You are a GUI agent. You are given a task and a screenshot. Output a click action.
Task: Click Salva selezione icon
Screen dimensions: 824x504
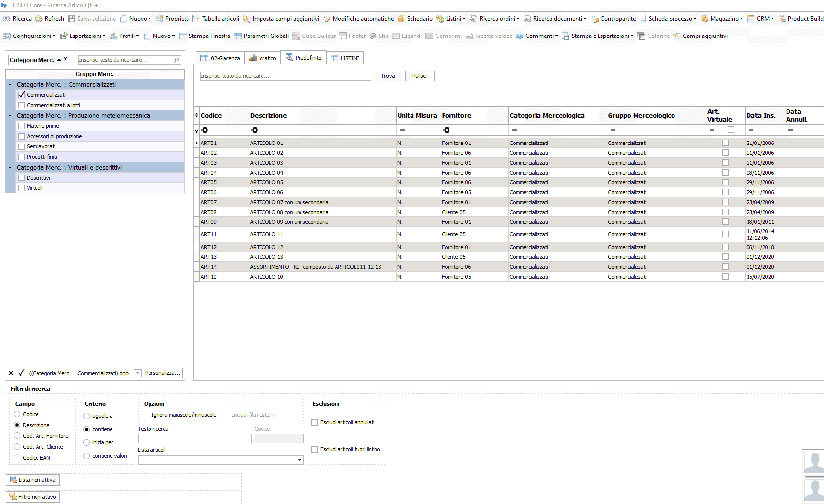[72, 19]
